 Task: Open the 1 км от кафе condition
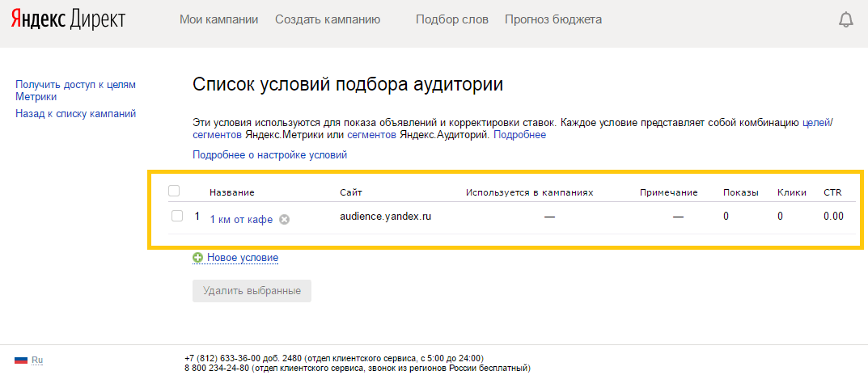pyautogui.click(x=241, y=220)
